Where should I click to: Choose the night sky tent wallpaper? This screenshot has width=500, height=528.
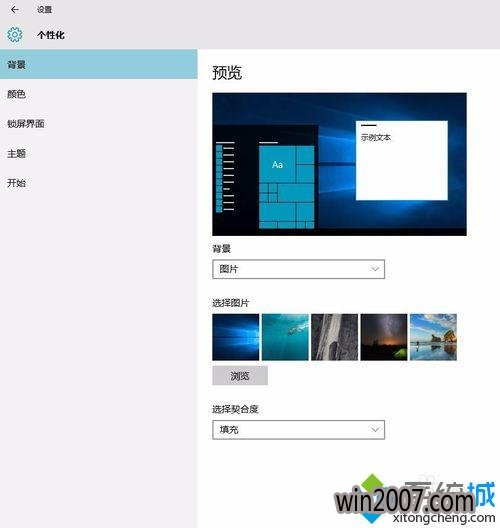(x=384, y=337)
